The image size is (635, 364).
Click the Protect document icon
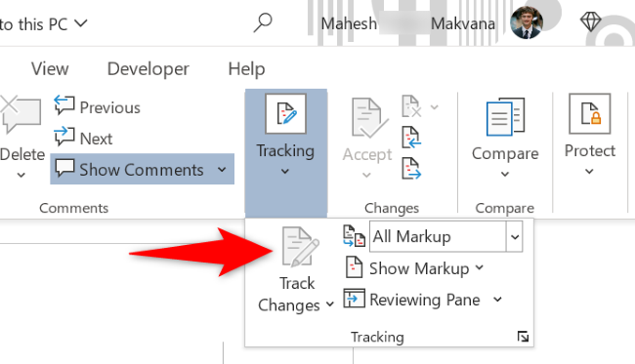point(590,113)
